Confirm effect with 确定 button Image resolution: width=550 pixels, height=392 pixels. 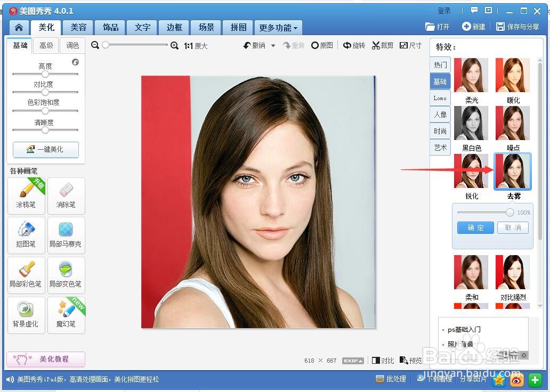(475, 227)
